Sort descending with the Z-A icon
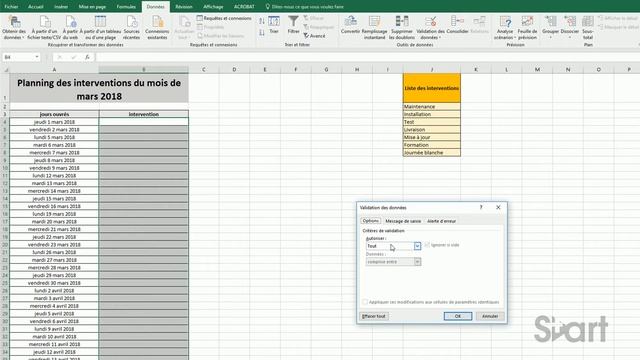 pyautogui.click(x=262, y=33)
